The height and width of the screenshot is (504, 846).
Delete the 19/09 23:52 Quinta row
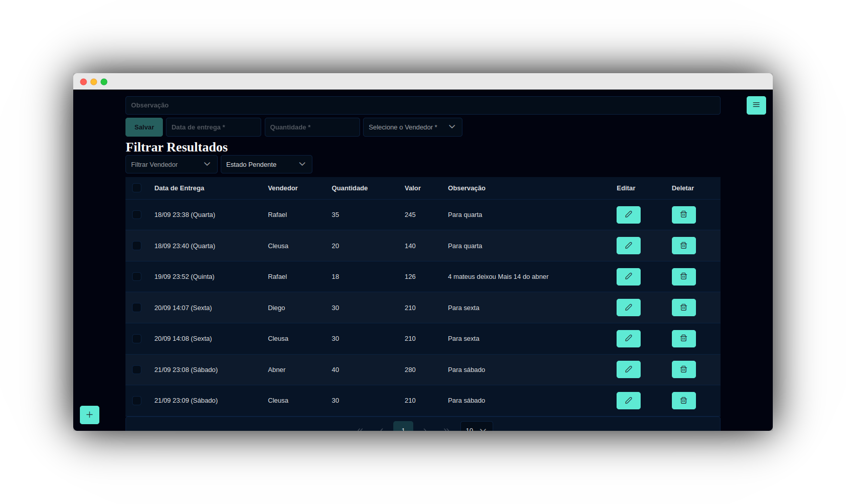click(x=684, y=277)
